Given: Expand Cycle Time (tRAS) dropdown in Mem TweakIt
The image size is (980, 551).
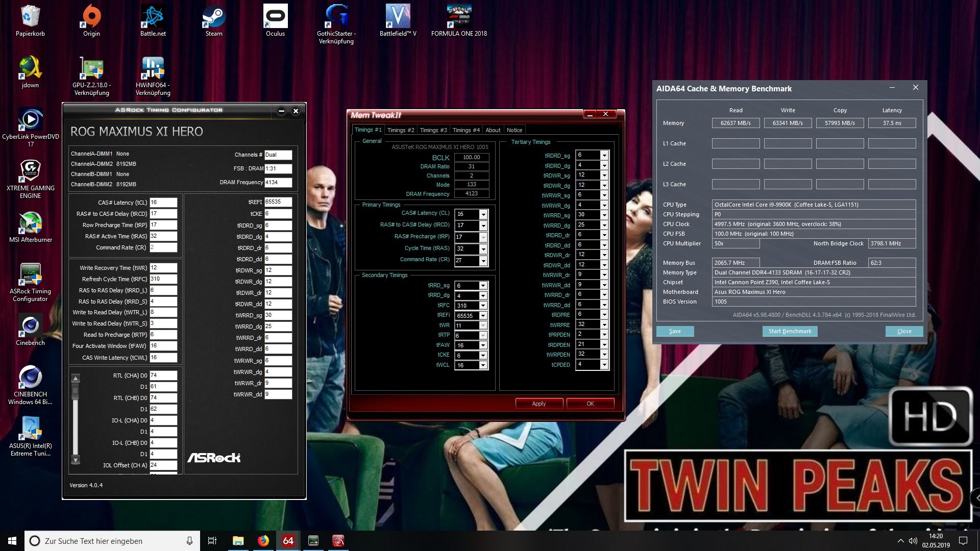Looking at the screenshot, I should [x=483, y=249].
